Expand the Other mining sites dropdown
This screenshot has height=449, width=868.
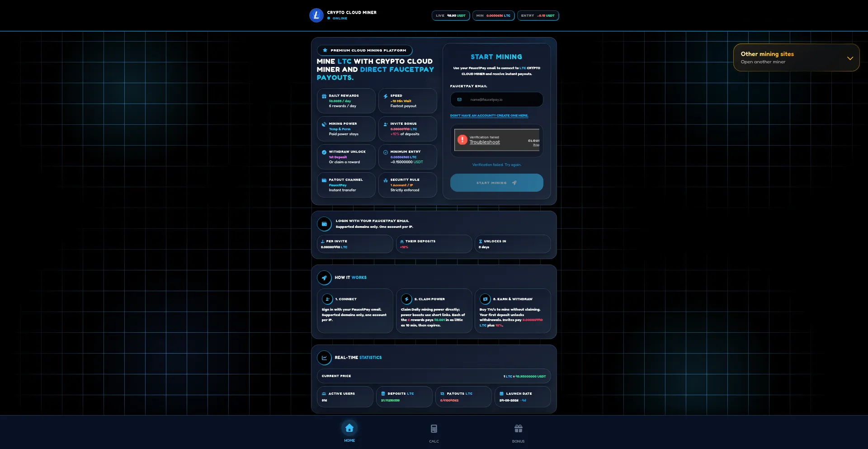pos(796,57)
